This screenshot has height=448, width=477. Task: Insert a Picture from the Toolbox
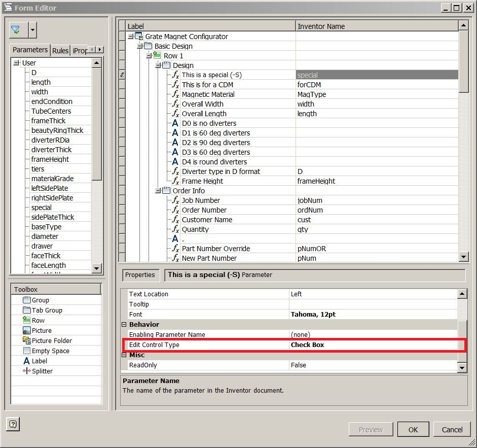click(x=41, y=330)
